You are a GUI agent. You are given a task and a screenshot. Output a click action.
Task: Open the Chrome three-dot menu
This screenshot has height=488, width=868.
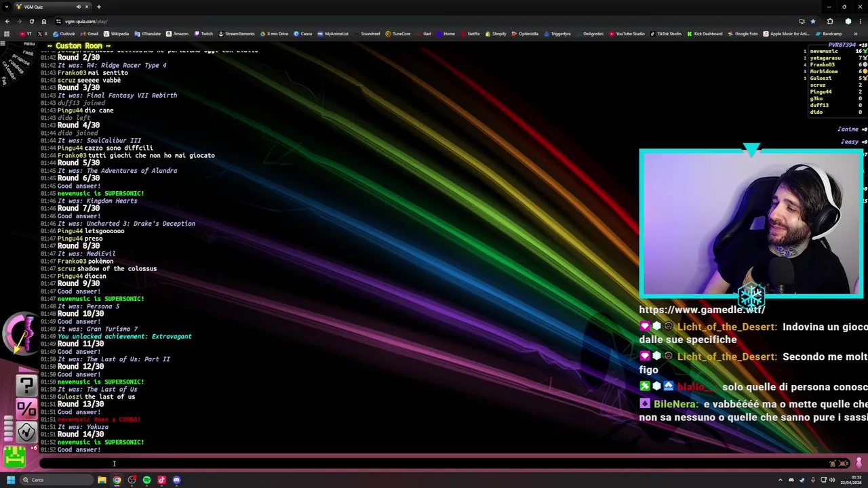pos(861,21)
